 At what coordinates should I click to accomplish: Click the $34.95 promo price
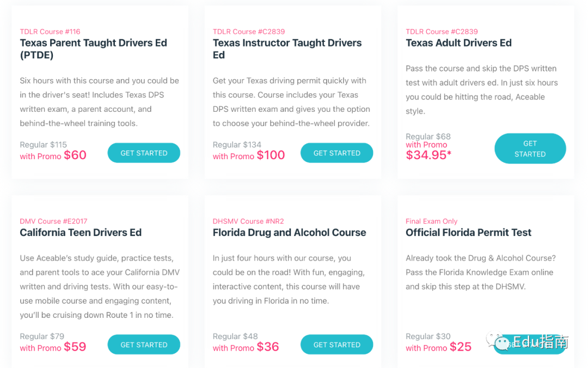(428, 155)
